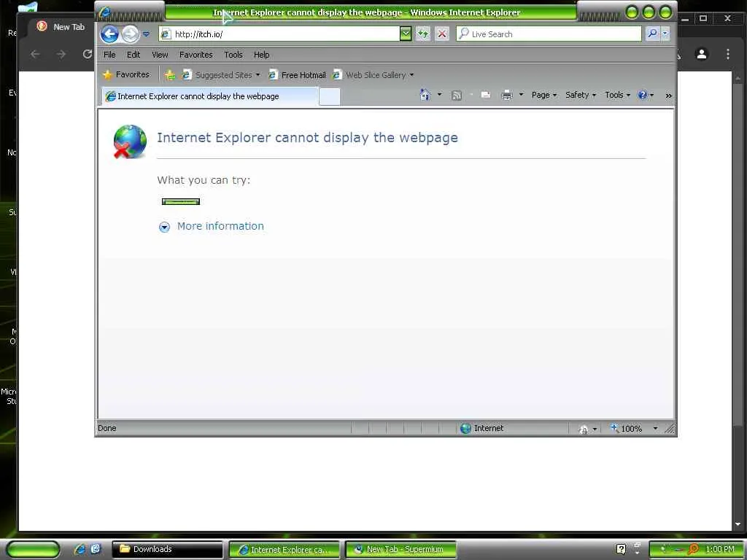This screenshot has width=747, height=560.
Task: Select the 'Internet Explorer cannot display the webpage' tab
Action: (x=210, y=96)
